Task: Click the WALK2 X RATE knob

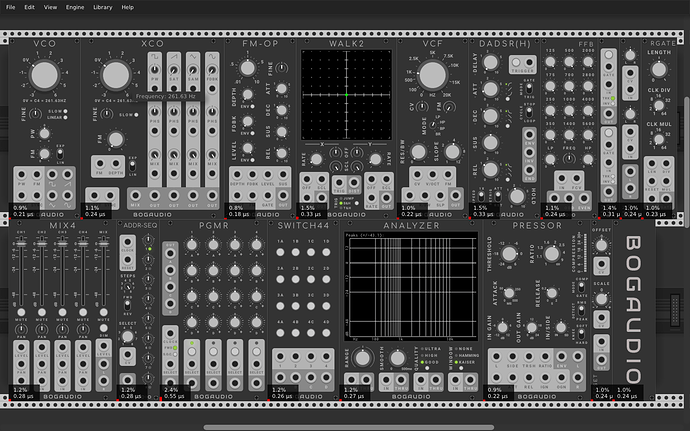Action: pos(316,159)
